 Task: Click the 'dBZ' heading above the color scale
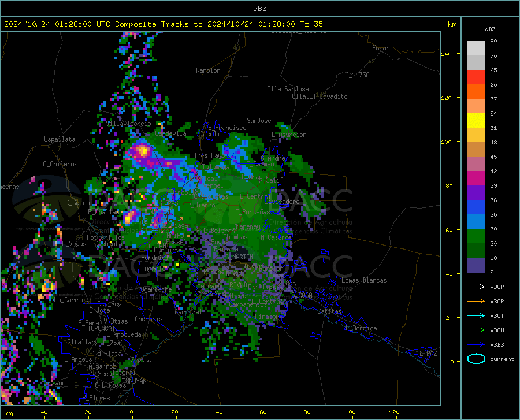point(490,29)
